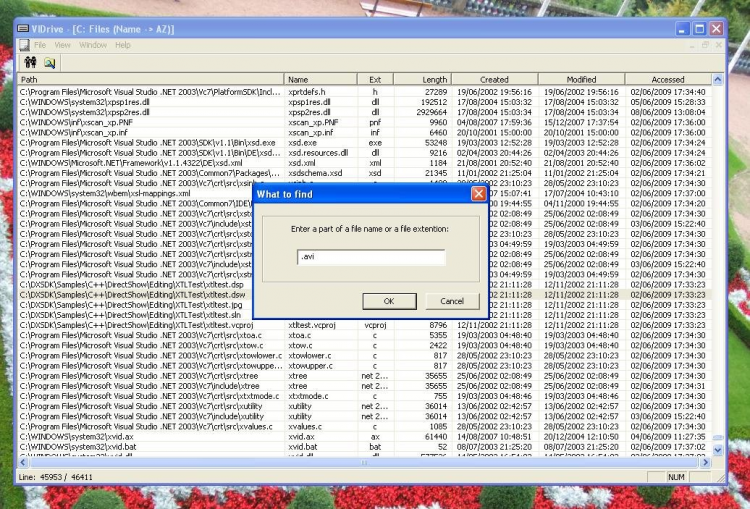The height and width of the screenshot is (509, 750).
Task: Click the binoculars find toolbar icon
Action: pos(31,62)
